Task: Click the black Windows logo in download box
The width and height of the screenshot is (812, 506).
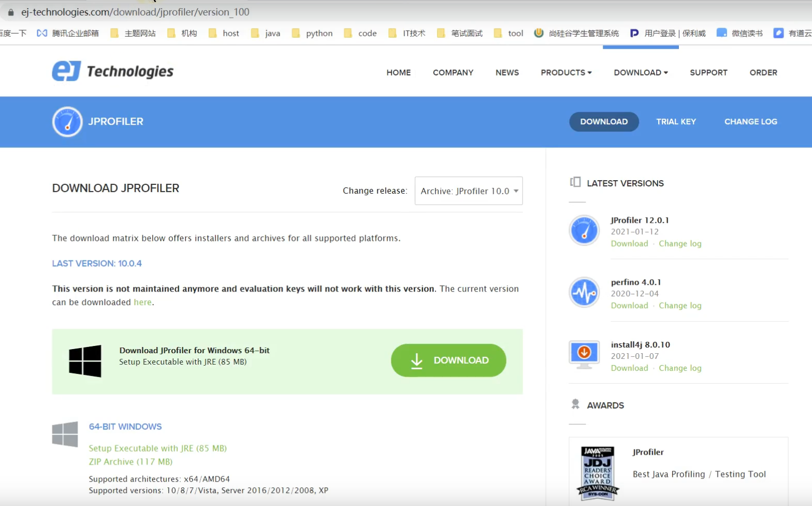Action: pyautogui.click(x=85, y=361)
